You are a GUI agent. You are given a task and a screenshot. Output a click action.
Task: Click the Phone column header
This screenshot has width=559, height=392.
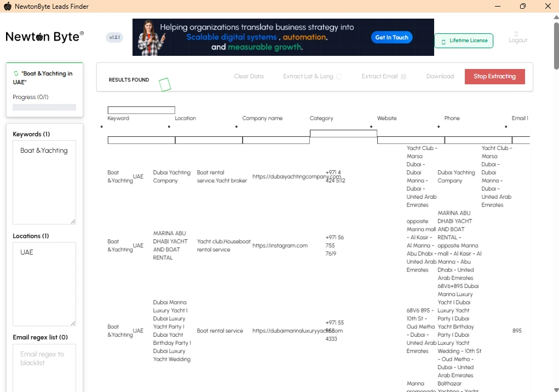click(x=452, y=118)
